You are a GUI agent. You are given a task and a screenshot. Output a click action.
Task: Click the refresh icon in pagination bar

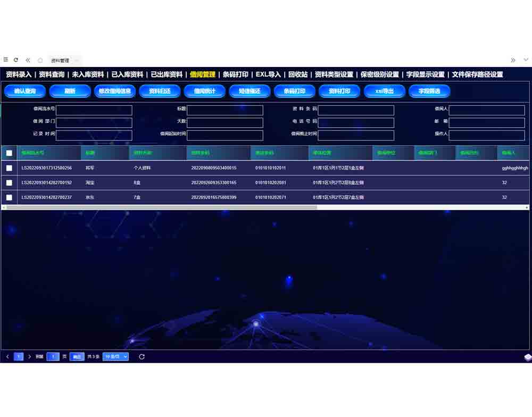142,356
